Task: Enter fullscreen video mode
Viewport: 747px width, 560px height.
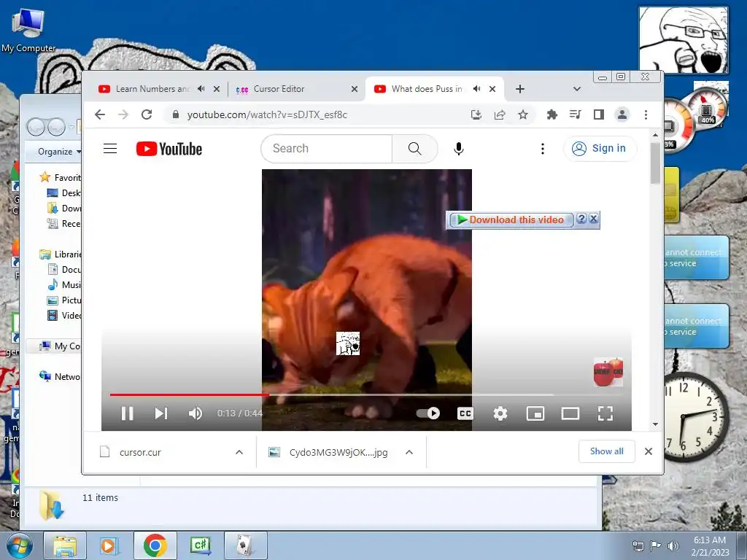Action: (605, 413)
